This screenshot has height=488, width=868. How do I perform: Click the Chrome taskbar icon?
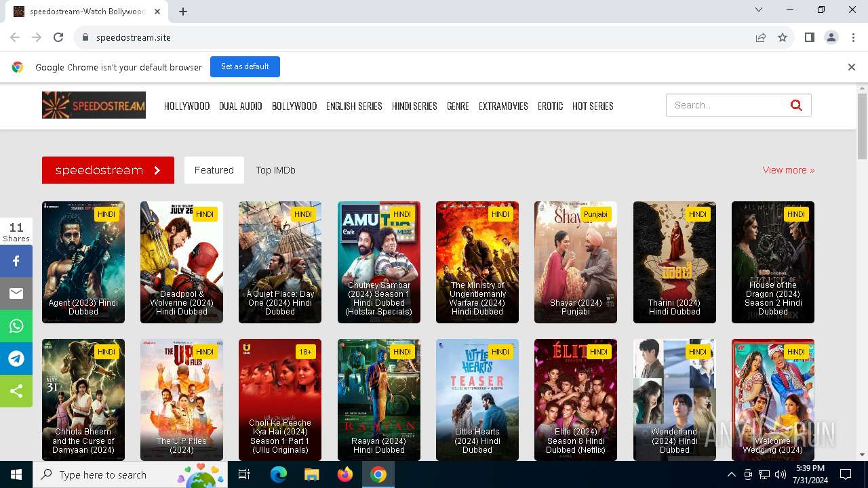378,474
